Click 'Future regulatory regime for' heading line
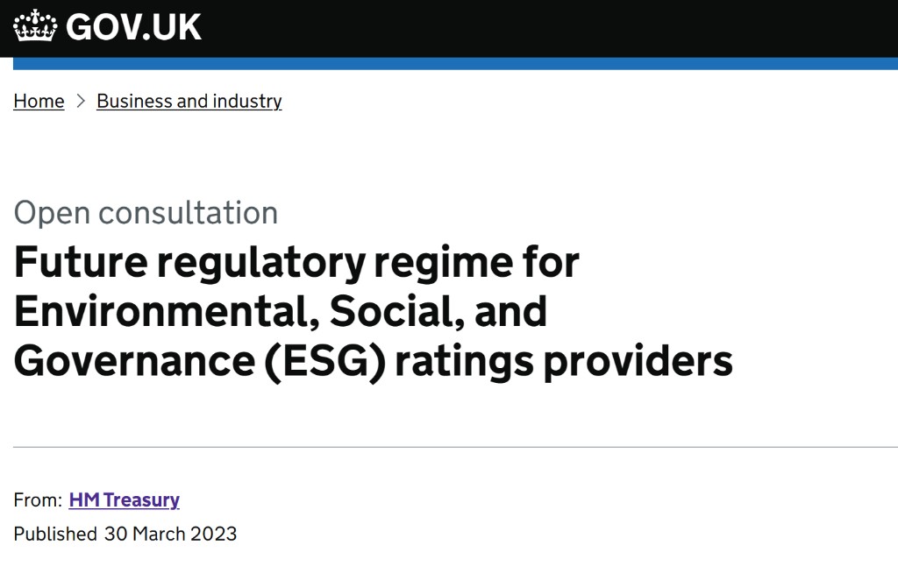The width and height of the screenshot is (898, 588). pos(296,262)
